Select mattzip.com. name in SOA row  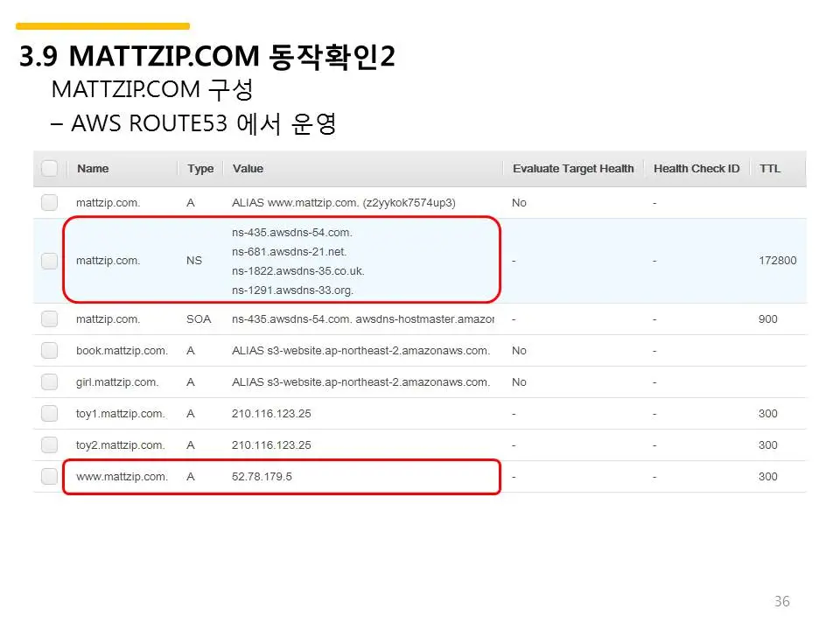point(108,319)
